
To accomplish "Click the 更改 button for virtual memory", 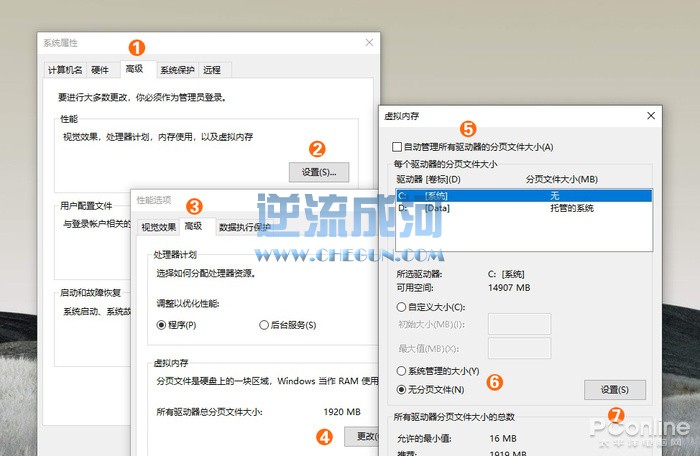I will [362, 436].
